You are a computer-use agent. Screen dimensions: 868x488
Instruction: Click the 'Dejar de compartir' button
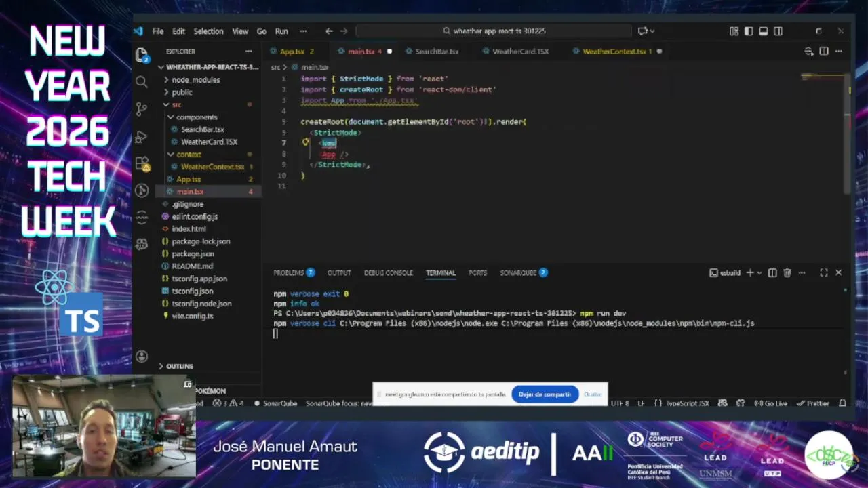click(x=545, y=394)
